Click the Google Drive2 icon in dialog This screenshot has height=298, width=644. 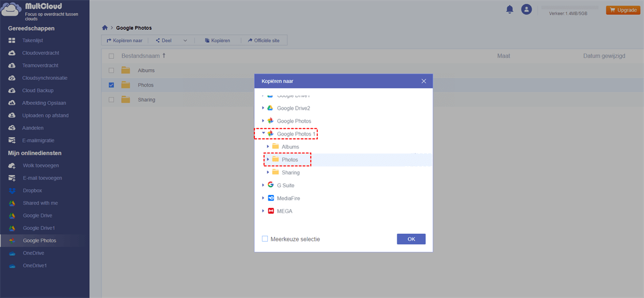(x=270, y=108)
